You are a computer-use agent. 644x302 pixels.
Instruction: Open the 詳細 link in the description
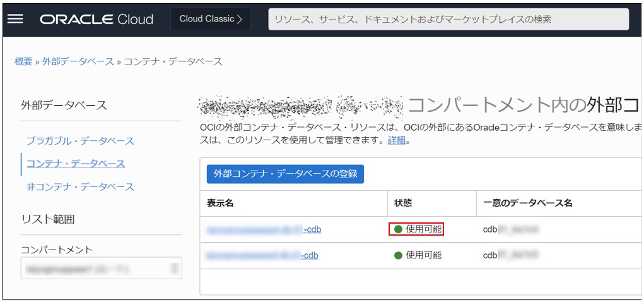(x=397, y=140)
